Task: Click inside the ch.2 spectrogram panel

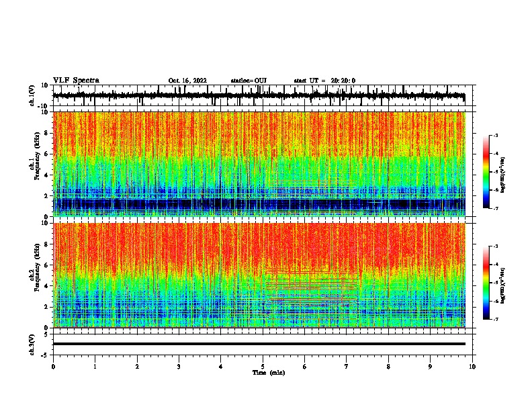Action: pyautogui.click(x=259, y=275)
